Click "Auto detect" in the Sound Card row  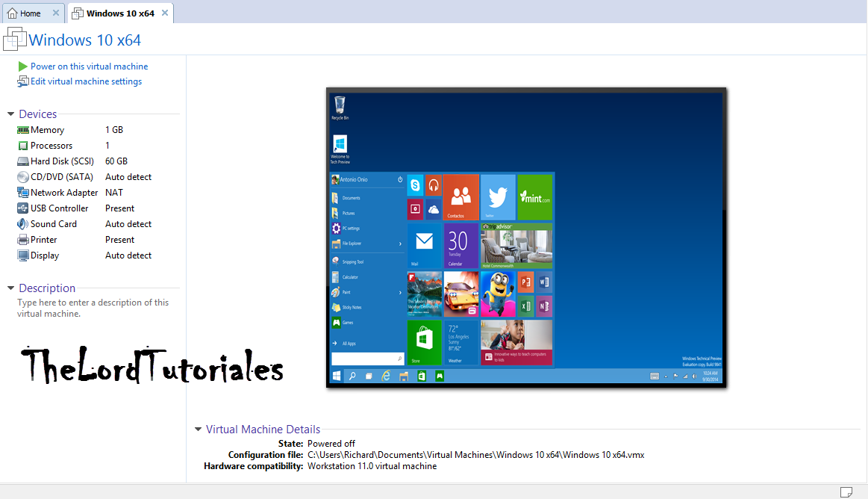pyautogui.click(x=128, y=224)
